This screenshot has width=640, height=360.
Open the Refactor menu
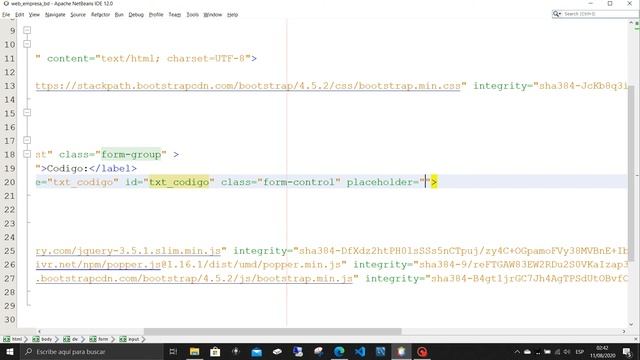(x=100, y=15)
